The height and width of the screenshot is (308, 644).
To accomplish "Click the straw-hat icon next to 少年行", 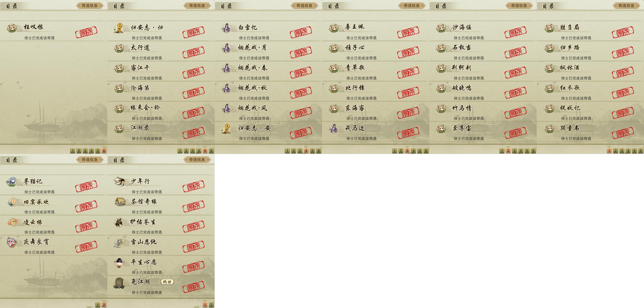I will point(119,181).
